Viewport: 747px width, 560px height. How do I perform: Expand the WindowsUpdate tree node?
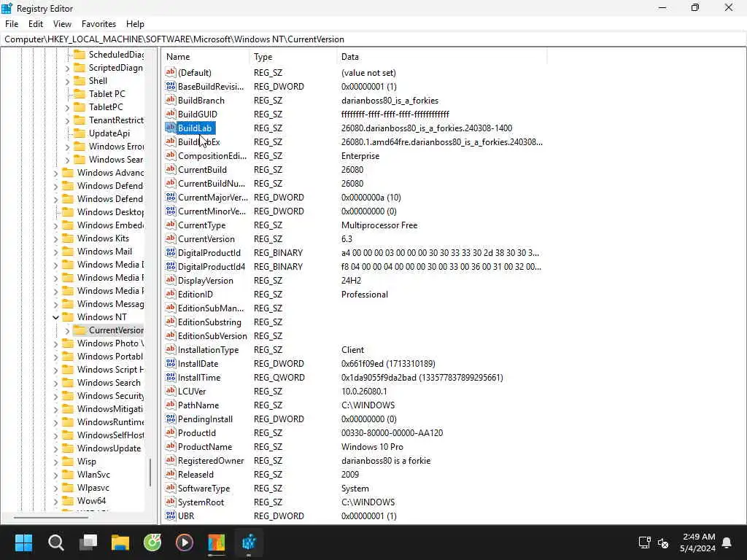click(55, 448)
